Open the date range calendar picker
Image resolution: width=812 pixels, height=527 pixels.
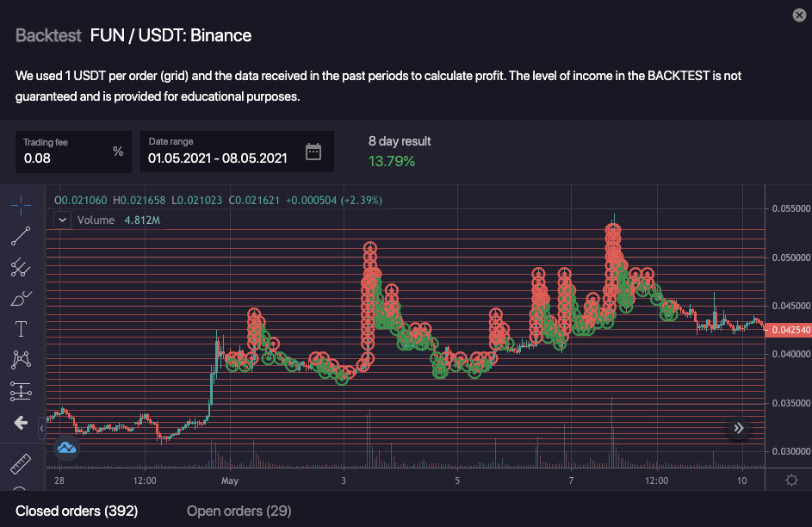pos(313,152)
